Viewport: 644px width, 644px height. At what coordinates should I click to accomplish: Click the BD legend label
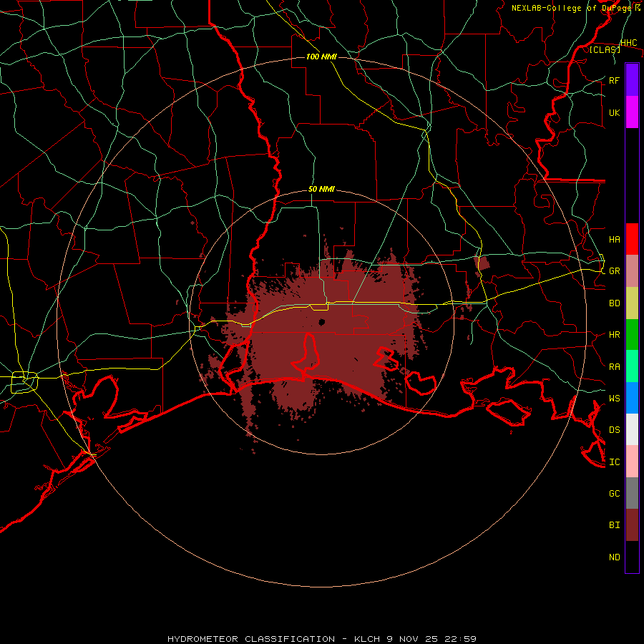tap(614, 303)
